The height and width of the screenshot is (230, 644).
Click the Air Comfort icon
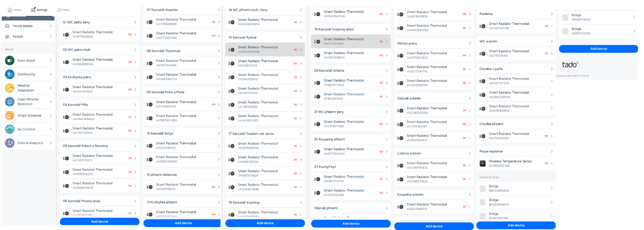10,129
